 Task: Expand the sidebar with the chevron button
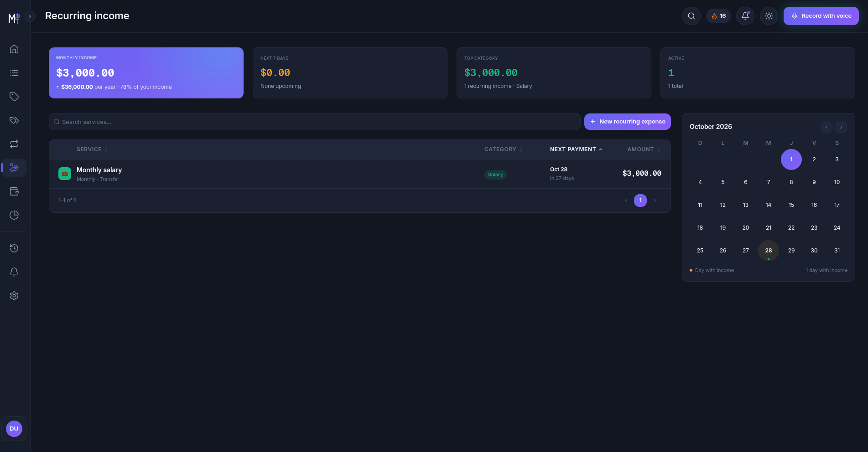30,16
